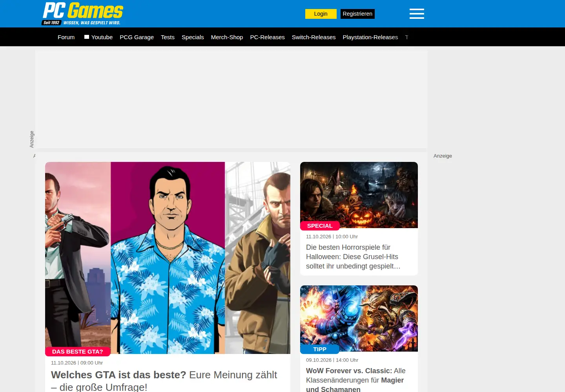Click the SPECIAL tag label
The image size is (565, 392).
(x=320, y=226)
